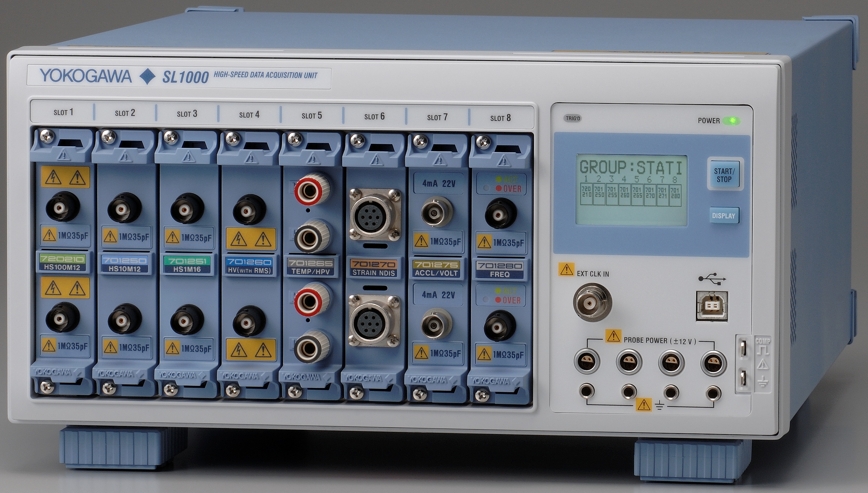
Task: Click the 701270 STRAIN NDIS module label
Action: point(374,268)
